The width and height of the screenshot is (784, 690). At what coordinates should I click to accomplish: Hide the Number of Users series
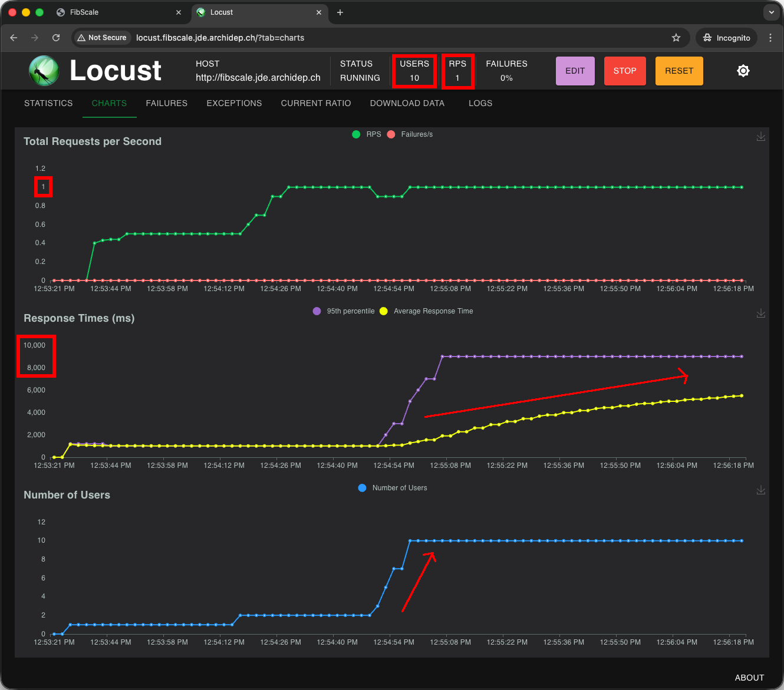pos(392,487)
